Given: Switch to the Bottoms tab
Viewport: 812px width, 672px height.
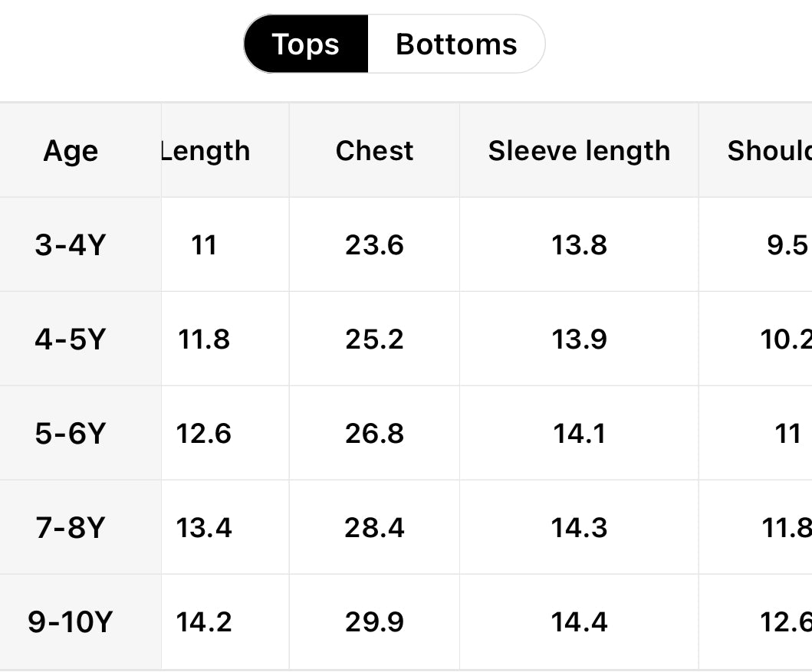Looking at the screenshot, I should pyautogui.click(x=456, y=44).
